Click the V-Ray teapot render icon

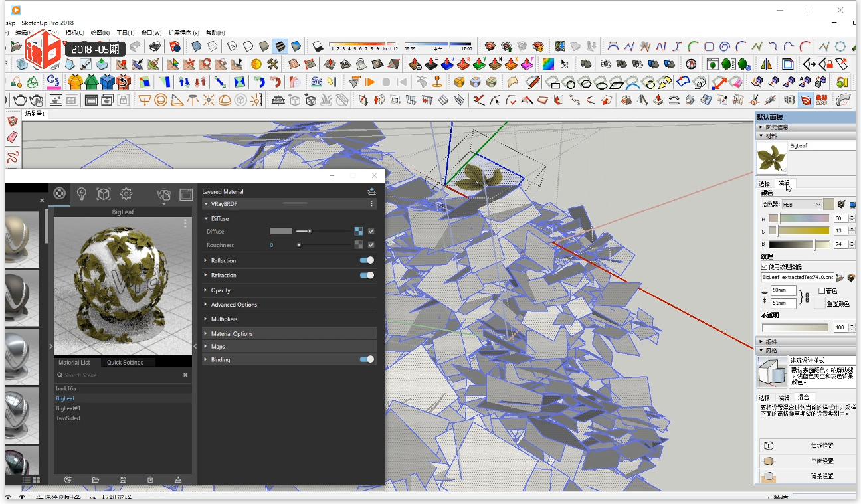tap(20, 100)
